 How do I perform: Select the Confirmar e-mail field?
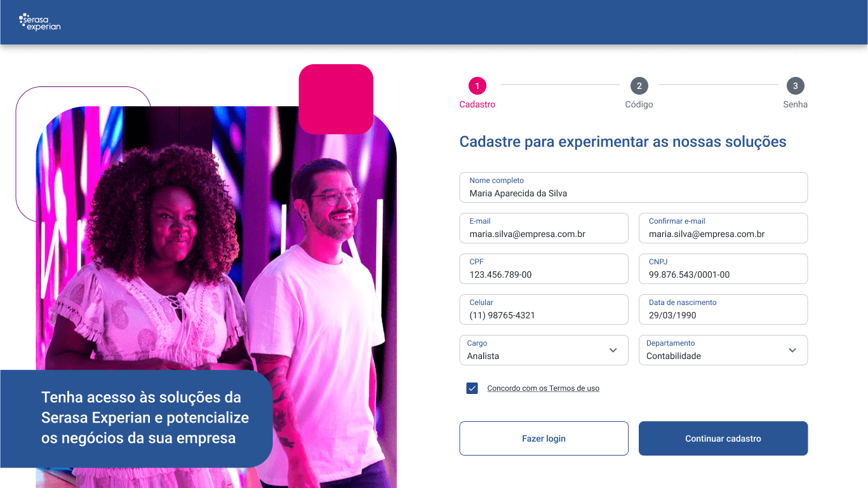723,228
